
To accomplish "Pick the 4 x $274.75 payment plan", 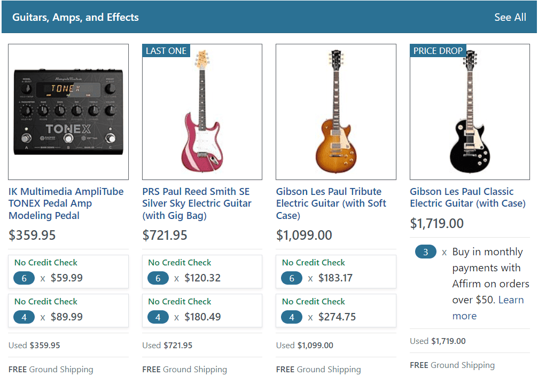I will 336,311.
